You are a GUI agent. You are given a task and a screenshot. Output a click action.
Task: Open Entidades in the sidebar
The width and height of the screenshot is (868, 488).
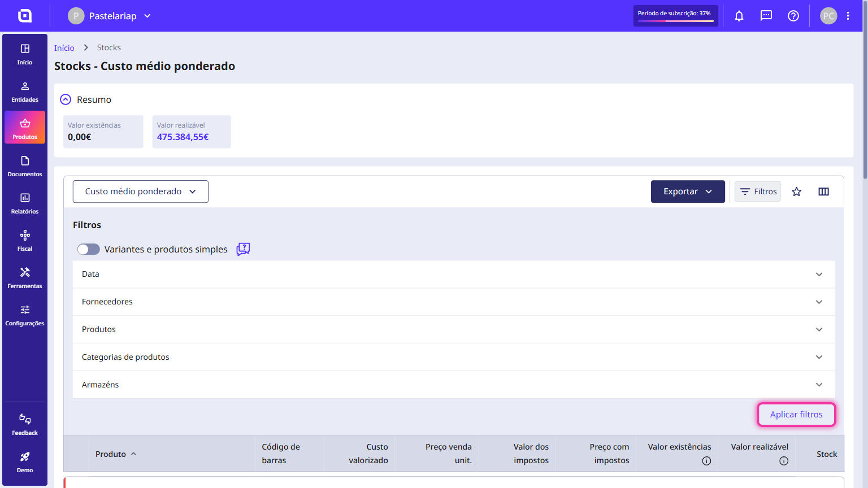point(25,92)
